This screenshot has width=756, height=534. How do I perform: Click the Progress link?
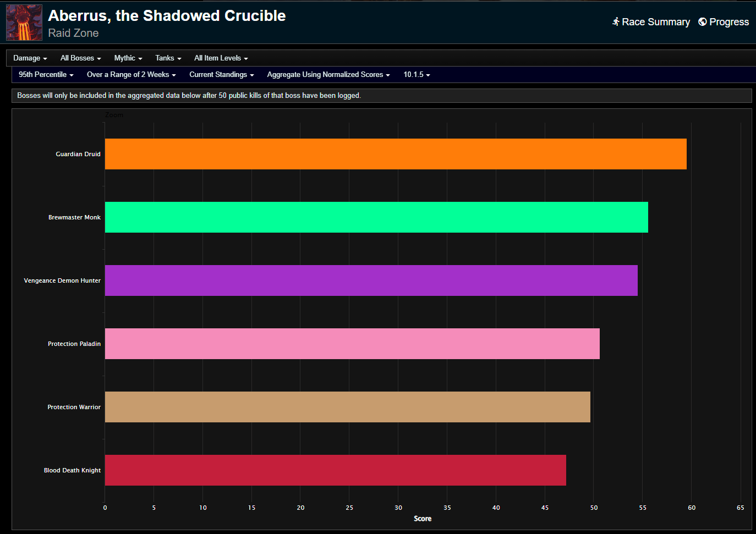[x=729, y=22]
